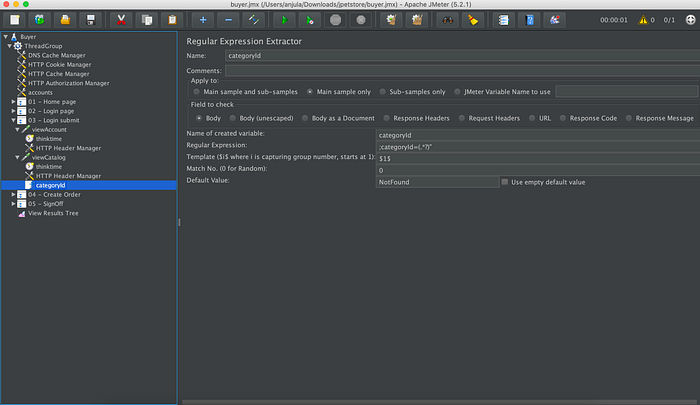Click the green Start run icon
Screen dimensions: 700x405
[284, 20]
